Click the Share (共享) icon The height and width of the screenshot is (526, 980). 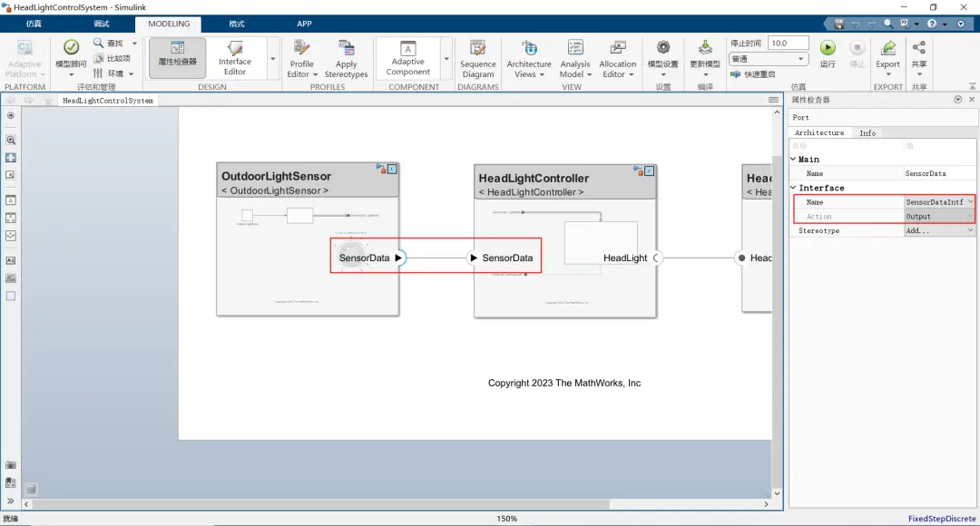(918, 47)
